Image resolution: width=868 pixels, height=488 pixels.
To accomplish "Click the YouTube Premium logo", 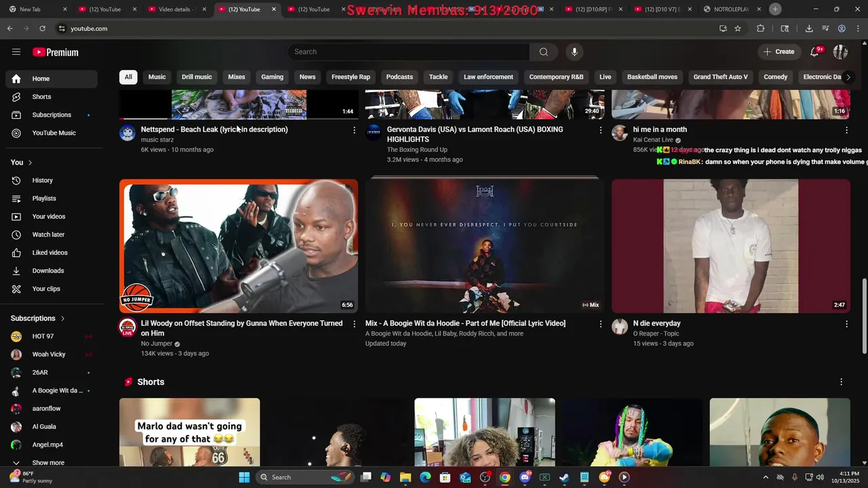I will pyautogui.click(x=56, y=52).
